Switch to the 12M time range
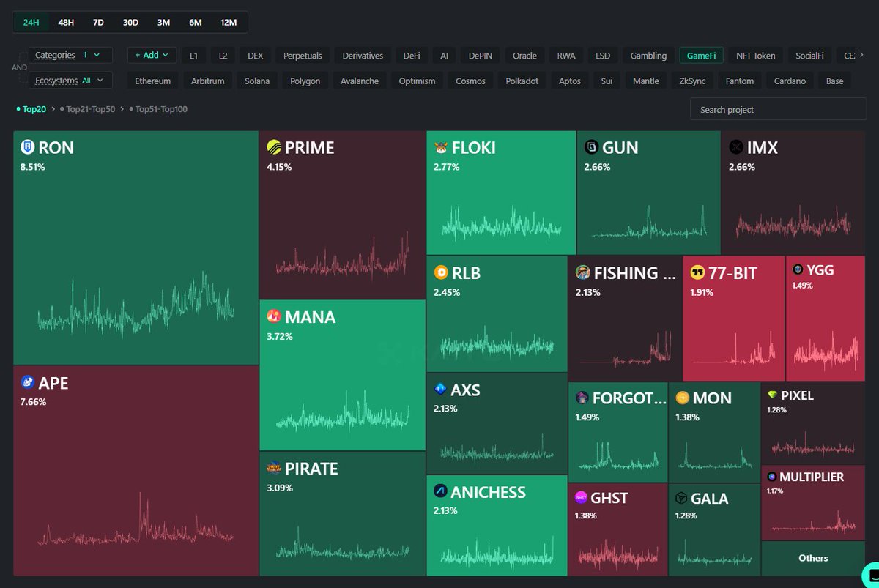Screen dimensions: 879x588 pyautogui.click(x=229, y=22)
